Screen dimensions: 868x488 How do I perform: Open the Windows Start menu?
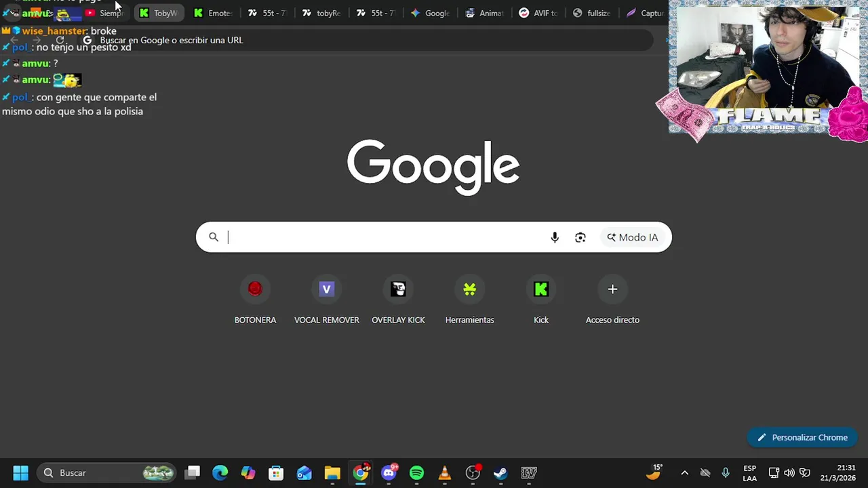tap(20, 473)
